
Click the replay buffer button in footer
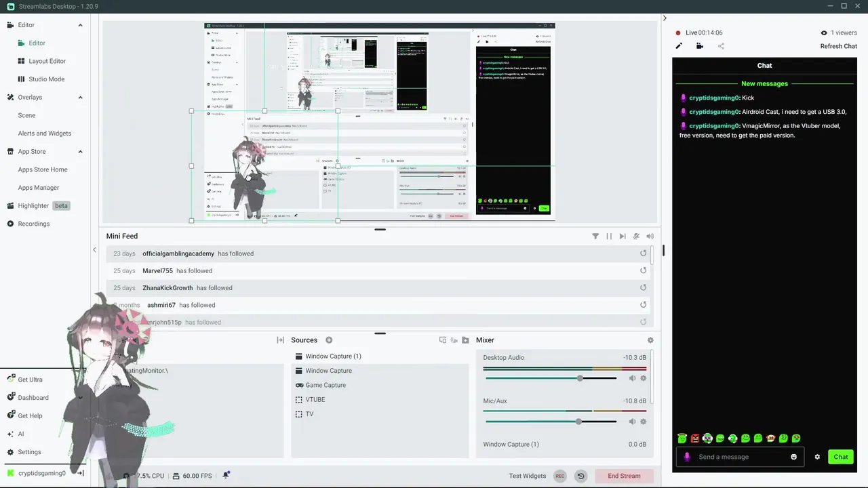coord(580,476)
